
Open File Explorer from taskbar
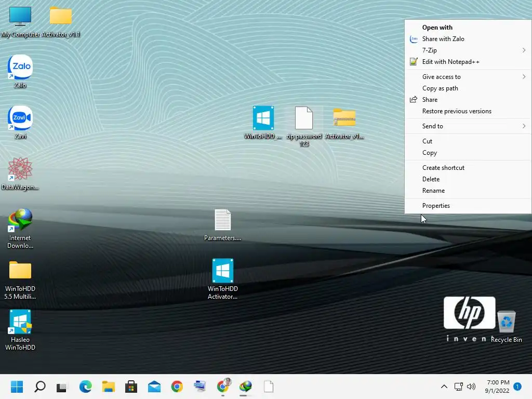pos(109,387)
